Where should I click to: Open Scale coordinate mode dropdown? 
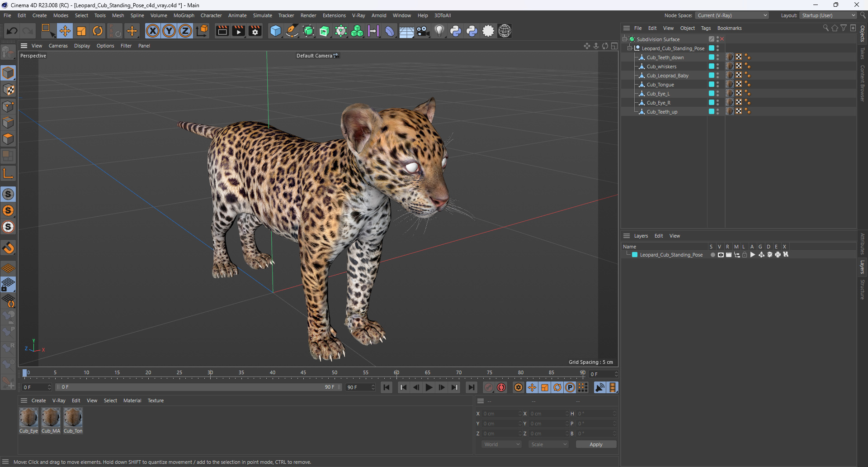548,444
